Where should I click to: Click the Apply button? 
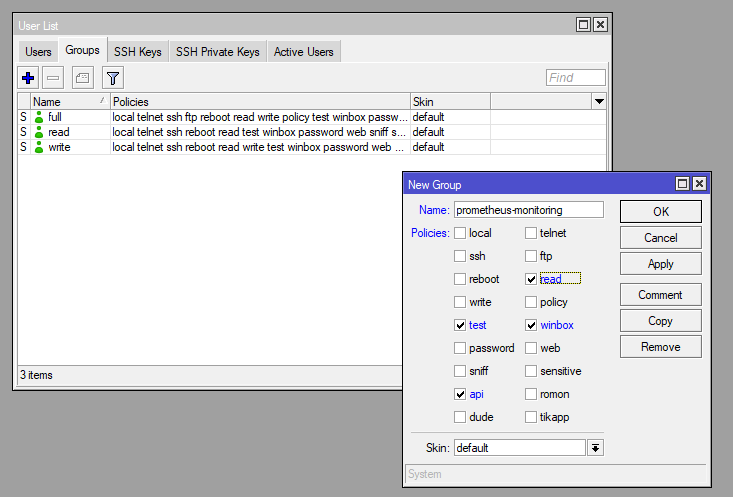660,264
